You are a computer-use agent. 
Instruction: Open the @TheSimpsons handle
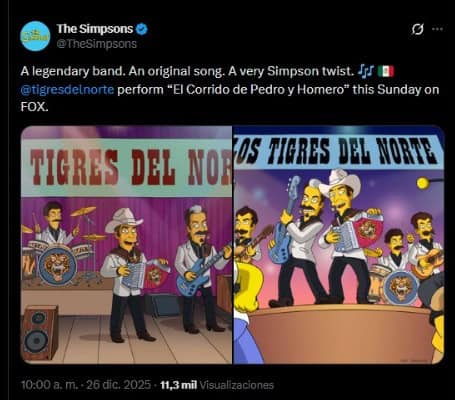coord(97,44)
